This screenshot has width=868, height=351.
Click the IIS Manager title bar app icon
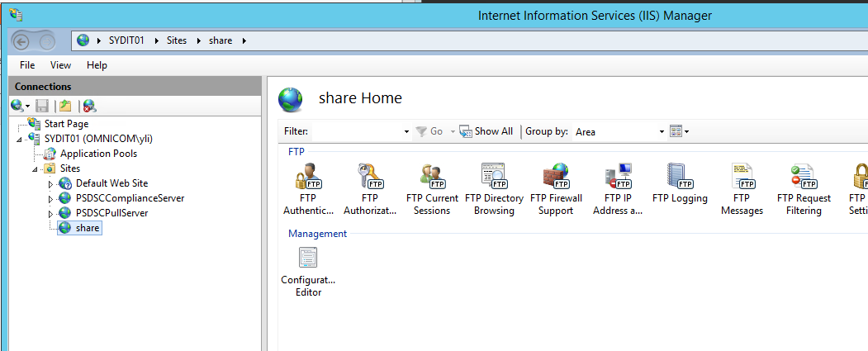click(16, 14)
